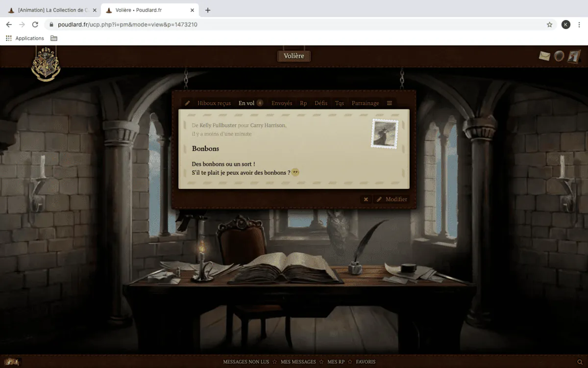Click text Des bonbons ou un sort
This screenshot has width=588, height=368.
(x=223, y=164)
